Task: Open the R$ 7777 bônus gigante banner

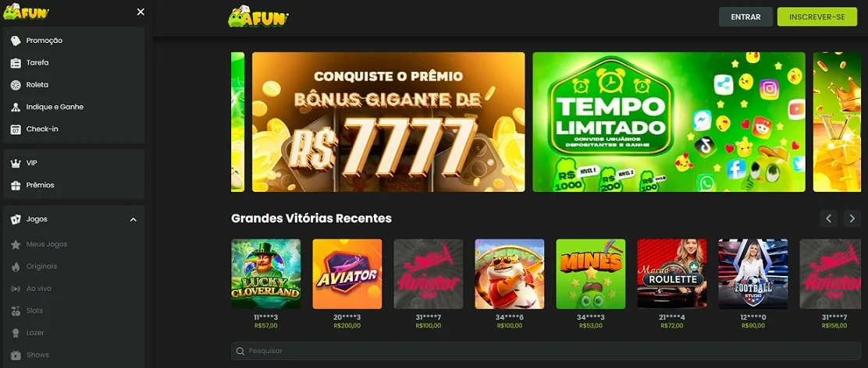Action: (388, 122)
